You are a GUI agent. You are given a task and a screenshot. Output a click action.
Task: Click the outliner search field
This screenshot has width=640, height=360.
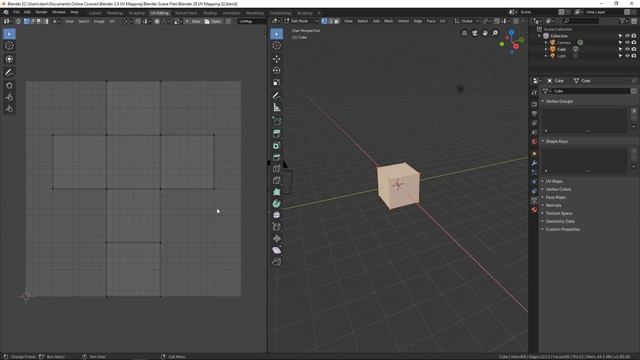(x=582, y=21)
